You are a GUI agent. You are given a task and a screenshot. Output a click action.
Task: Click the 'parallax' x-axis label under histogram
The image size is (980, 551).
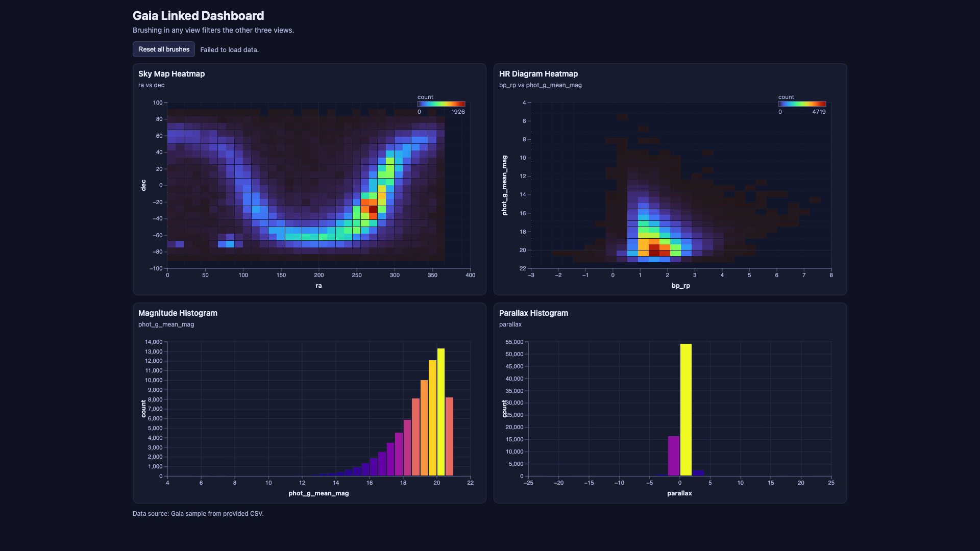click(x=679, y=493)
